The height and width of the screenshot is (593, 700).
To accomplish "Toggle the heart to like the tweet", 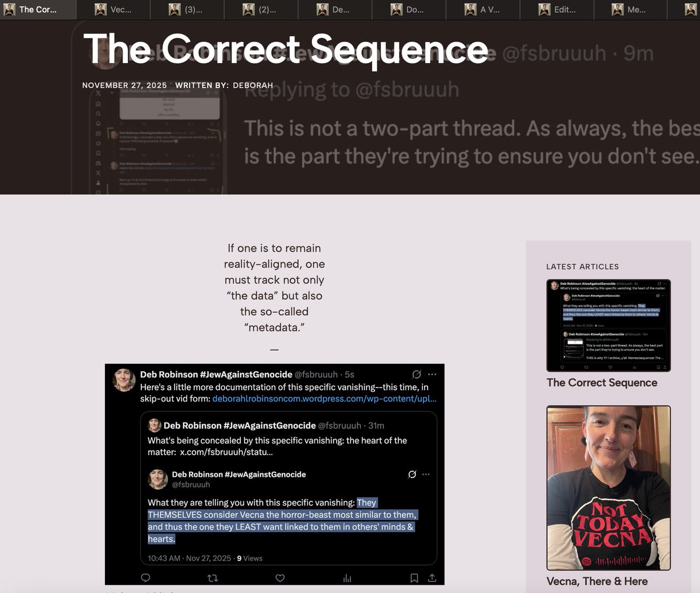I will coord(279,578).
